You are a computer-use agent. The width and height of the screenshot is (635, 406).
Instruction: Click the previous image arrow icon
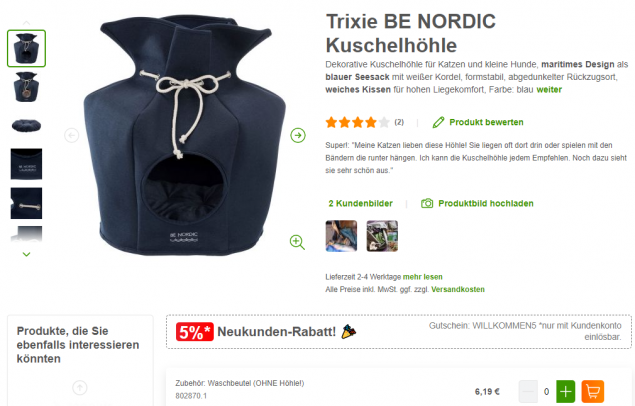pos(72,135)
